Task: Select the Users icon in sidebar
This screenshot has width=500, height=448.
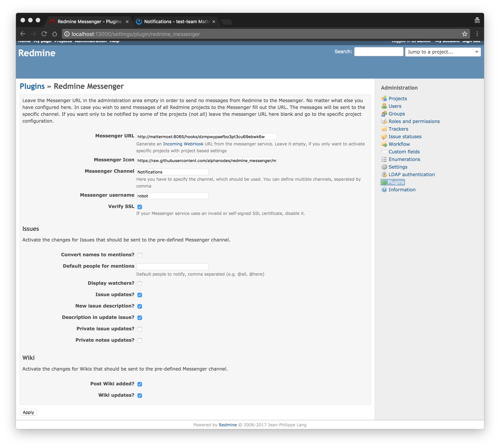Action: 385,106
